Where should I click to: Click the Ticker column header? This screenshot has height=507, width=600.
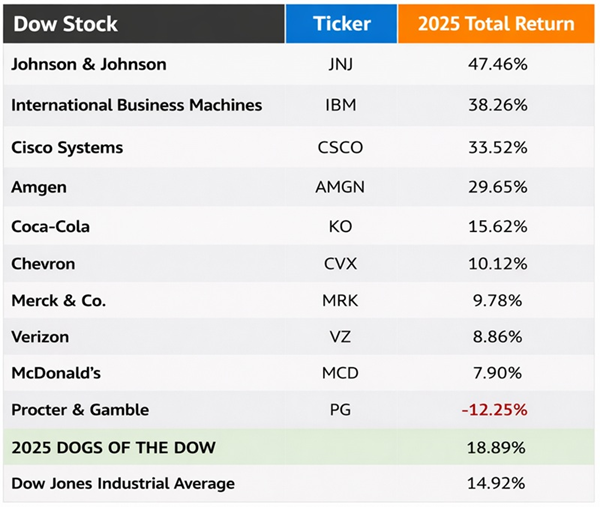(x=341, y=24)
